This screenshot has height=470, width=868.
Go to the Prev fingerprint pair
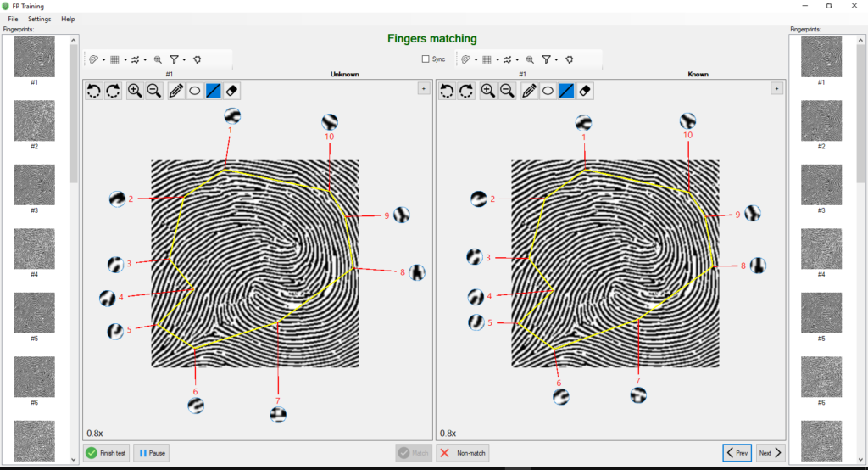tap(737, 453)
